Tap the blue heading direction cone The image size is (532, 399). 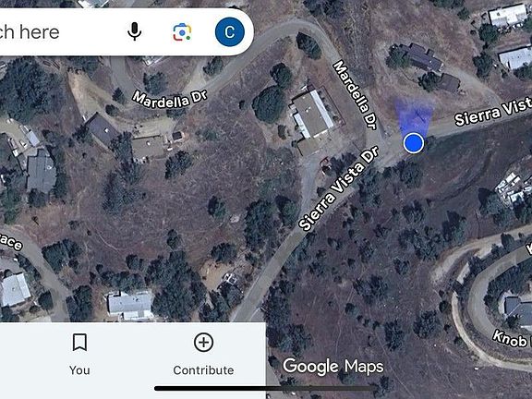click(x=414, y=116)
